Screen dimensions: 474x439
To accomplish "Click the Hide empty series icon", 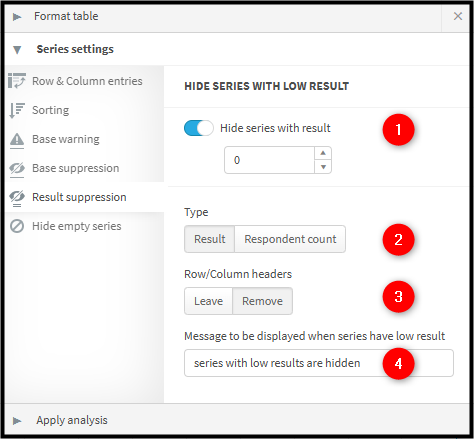I will click(x=17, y=226).
